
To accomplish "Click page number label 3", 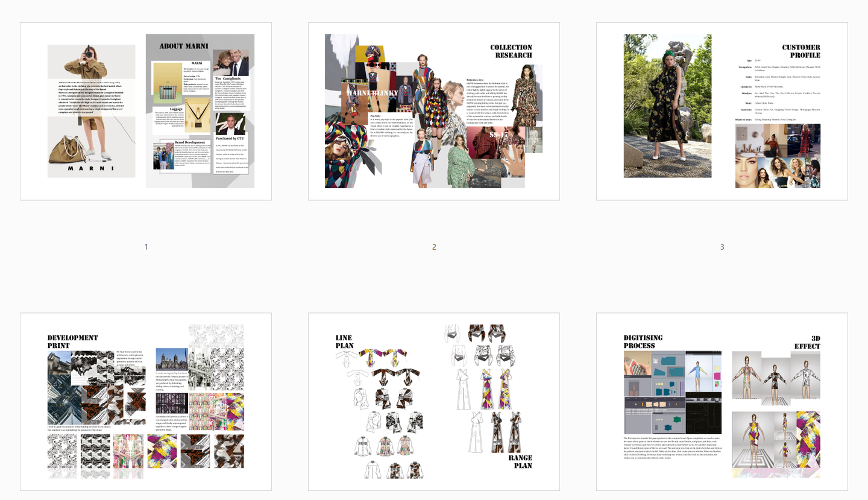I will [722, 247].
